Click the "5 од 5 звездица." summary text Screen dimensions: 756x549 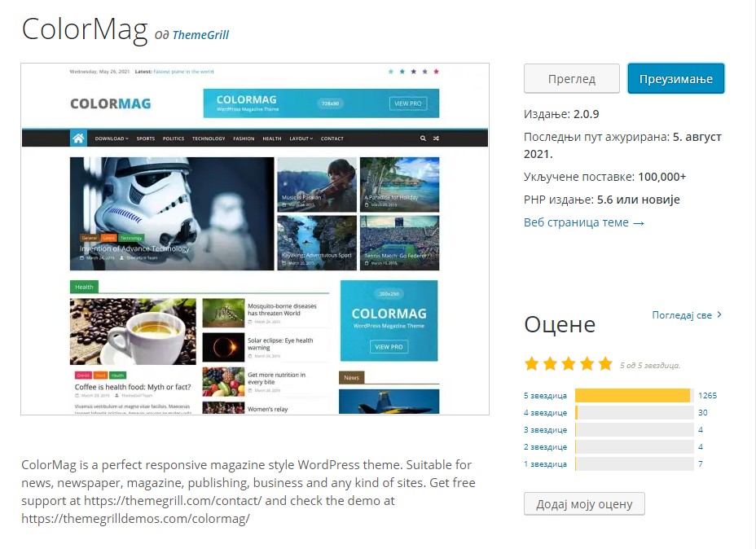pyautogui.click(x=650, y=366)
